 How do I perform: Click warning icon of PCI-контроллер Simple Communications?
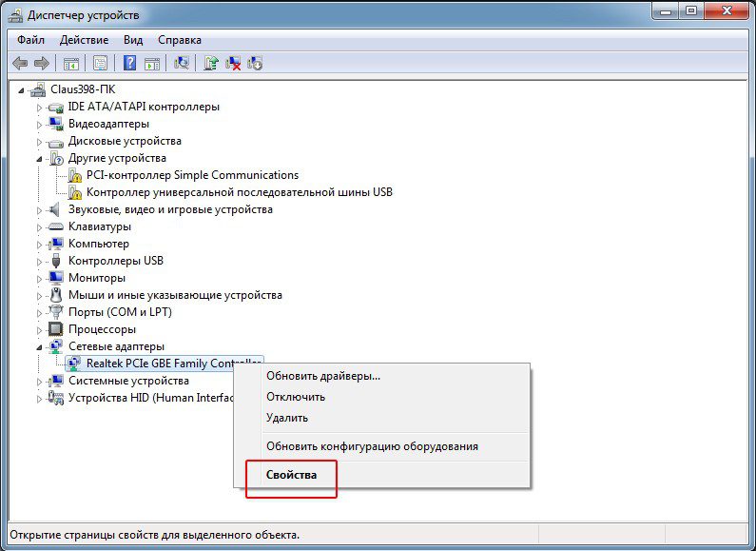[75, 175]
